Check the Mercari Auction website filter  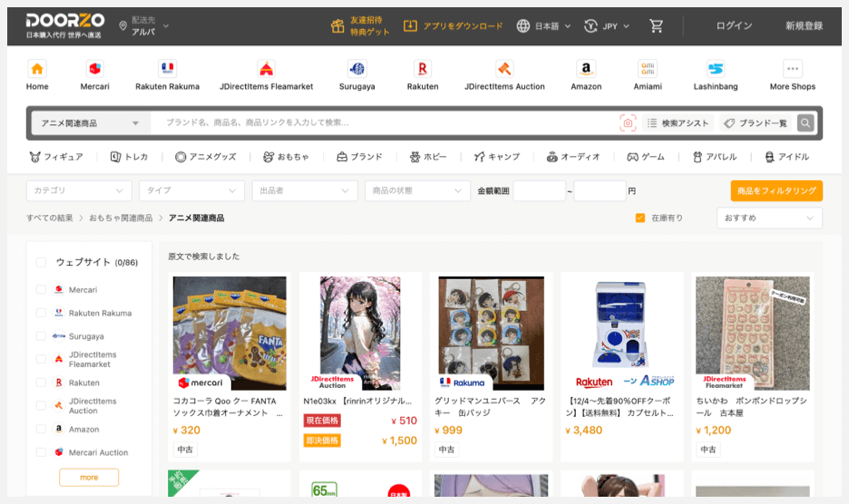pos(41,452)
